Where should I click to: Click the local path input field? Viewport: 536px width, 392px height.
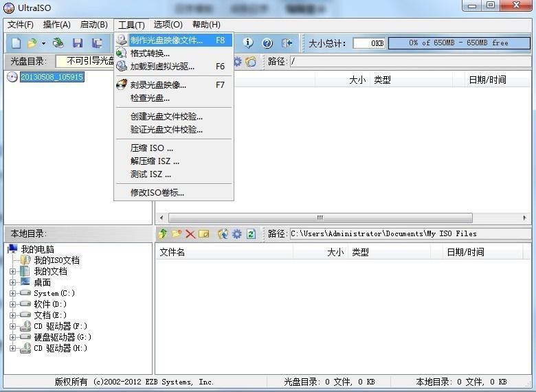click(409, 234)
